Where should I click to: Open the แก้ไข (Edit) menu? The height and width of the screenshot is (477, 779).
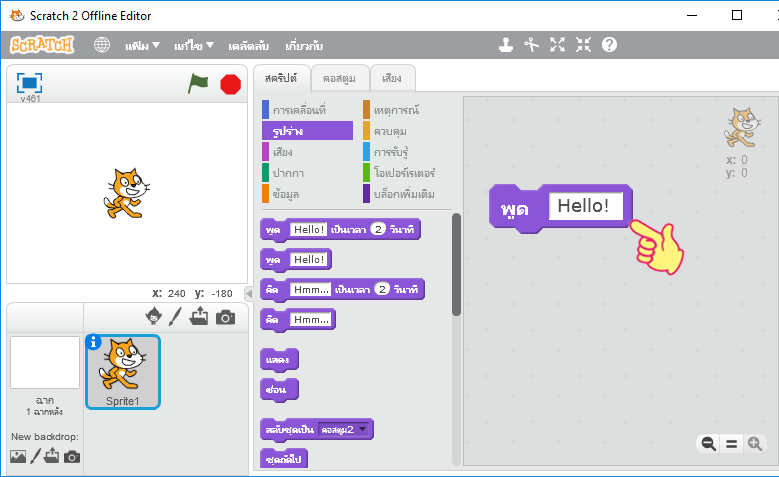(193, 46)
